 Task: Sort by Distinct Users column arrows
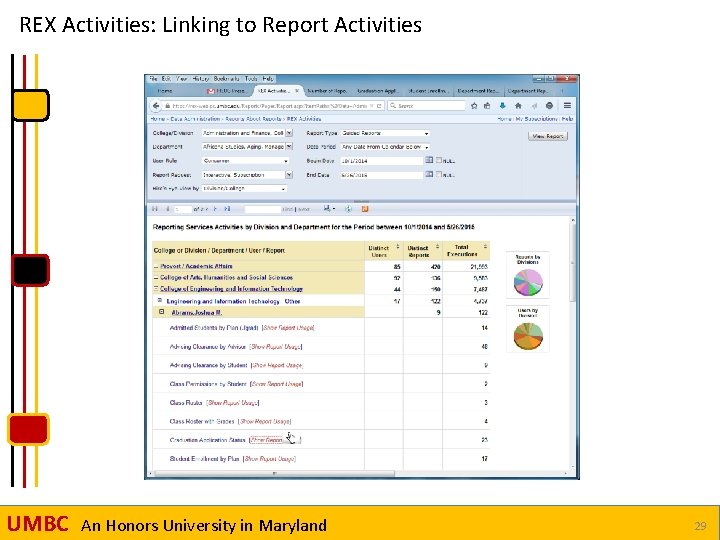coord(398,247)
